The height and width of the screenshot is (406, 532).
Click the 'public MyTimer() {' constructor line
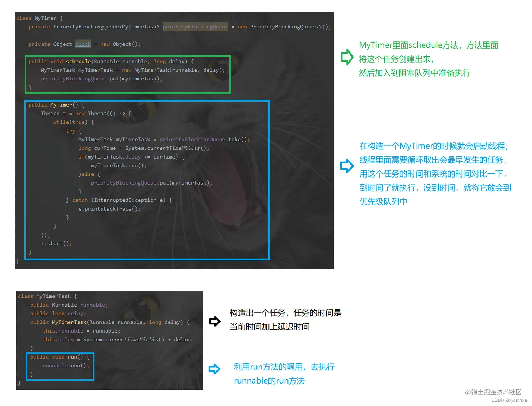point(57,105)
